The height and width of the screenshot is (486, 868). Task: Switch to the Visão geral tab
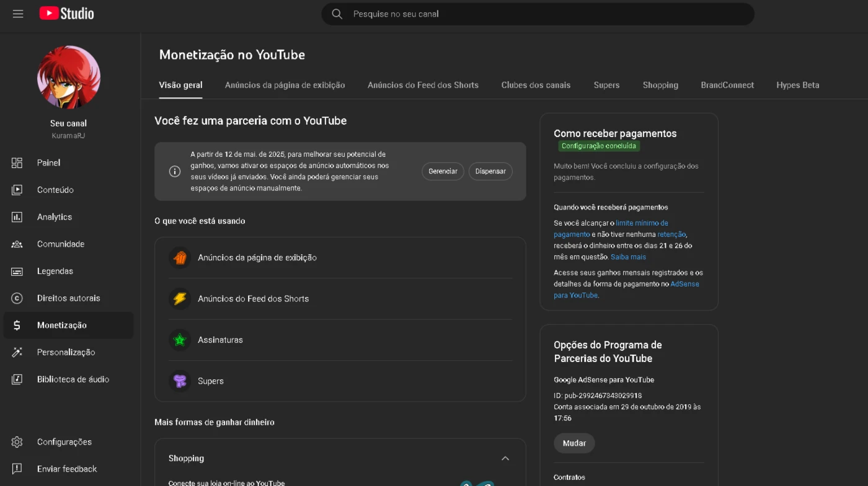(180, 85)
